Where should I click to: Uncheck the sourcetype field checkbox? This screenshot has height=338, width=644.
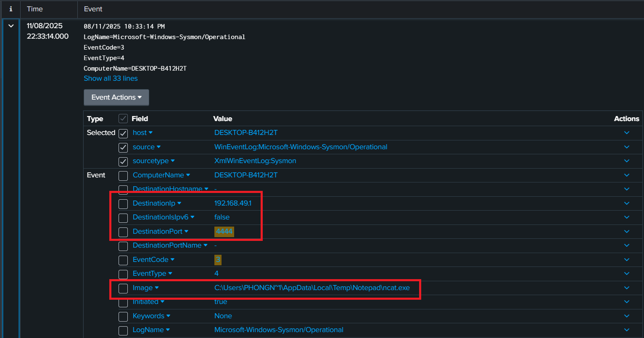[123, 161]
